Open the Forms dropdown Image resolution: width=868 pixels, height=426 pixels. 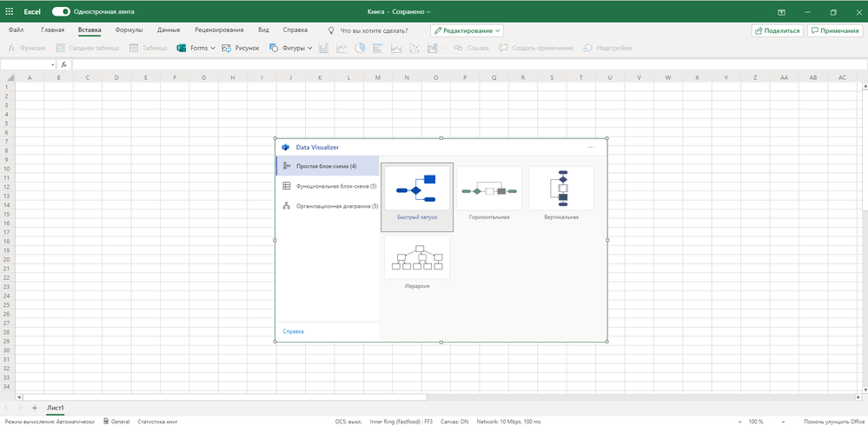coord(196,48)
